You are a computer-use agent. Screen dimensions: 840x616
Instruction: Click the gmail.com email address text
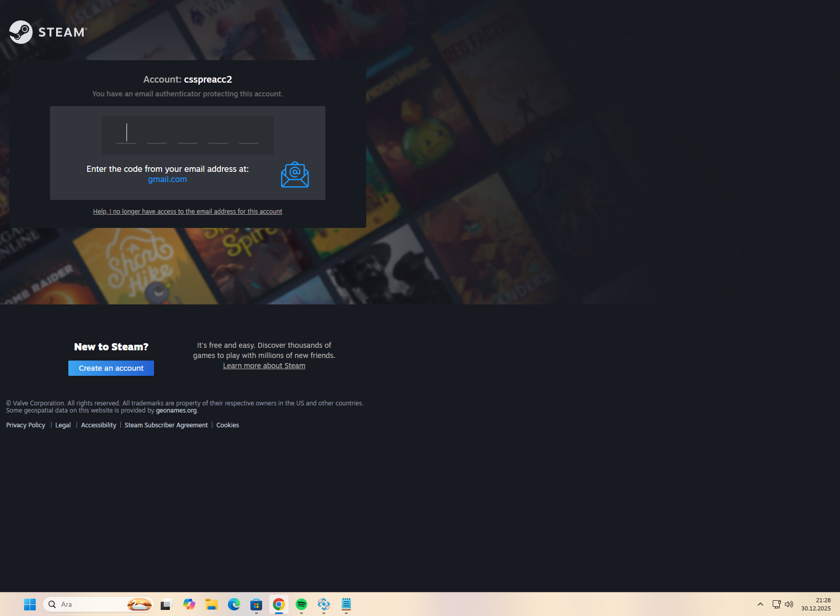167,179
